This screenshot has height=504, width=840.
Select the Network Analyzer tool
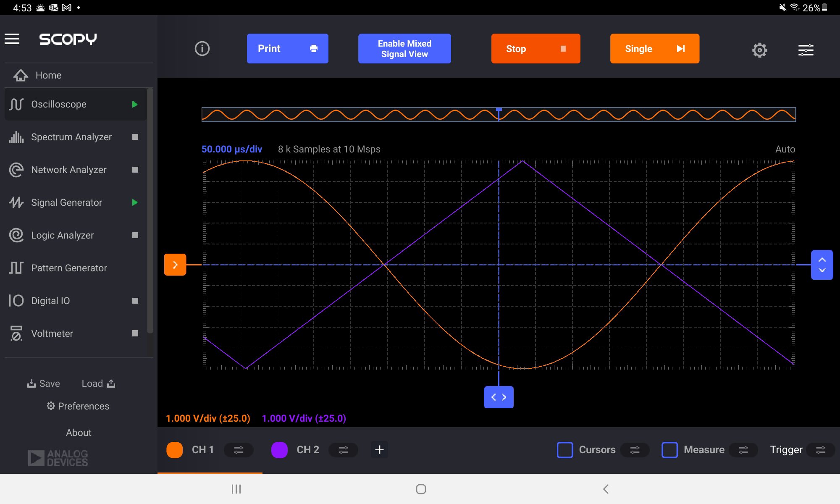(x=68, y=170)
